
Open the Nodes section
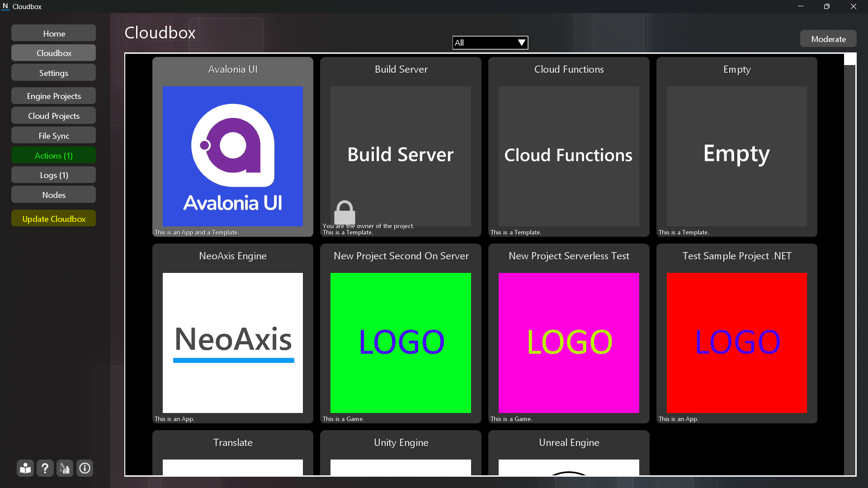click(54, 195)
